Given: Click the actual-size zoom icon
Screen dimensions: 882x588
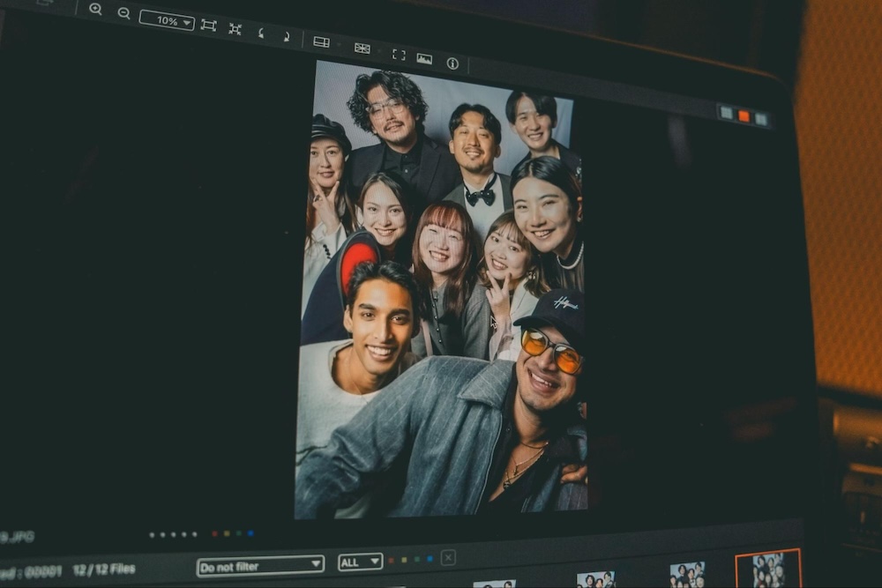Looking at the screenshot, I should point(235,28).
